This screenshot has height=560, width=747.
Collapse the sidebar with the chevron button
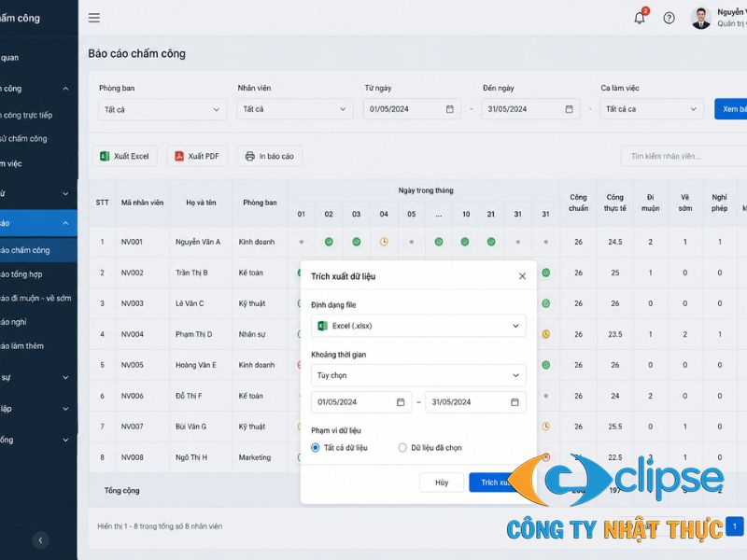(40, 540)
